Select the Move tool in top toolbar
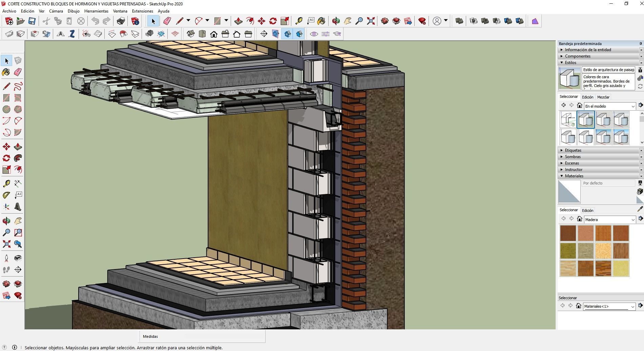This screenshot has height=351, width=644. point(262,21)
